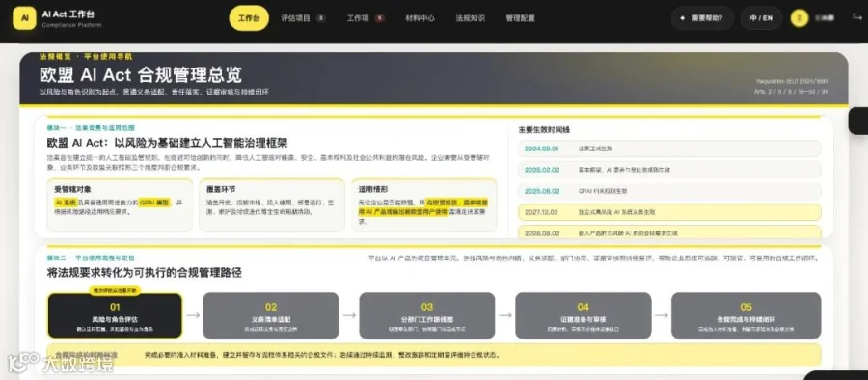This screenshot has height=380, width=868.
Task: Click the AI Act 工作台 title
Action: (68, 14)
